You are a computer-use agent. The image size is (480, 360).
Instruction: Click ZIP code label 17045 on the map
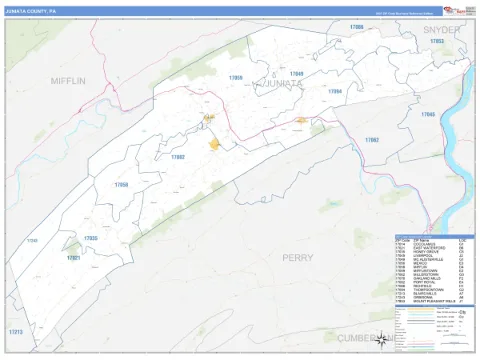pos(428,114)
